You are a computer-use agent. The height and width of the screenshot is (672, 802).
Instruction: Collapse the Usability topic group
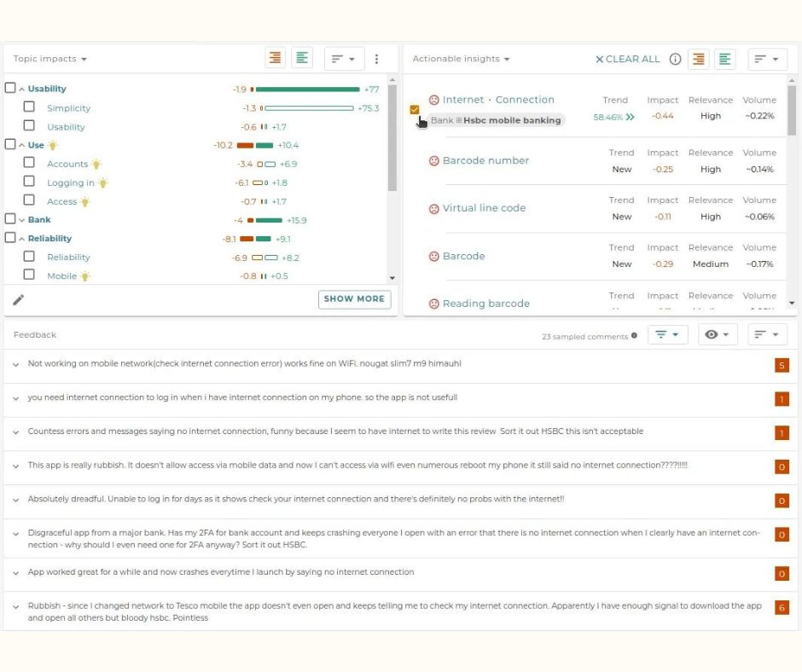(x=21, y=89)
